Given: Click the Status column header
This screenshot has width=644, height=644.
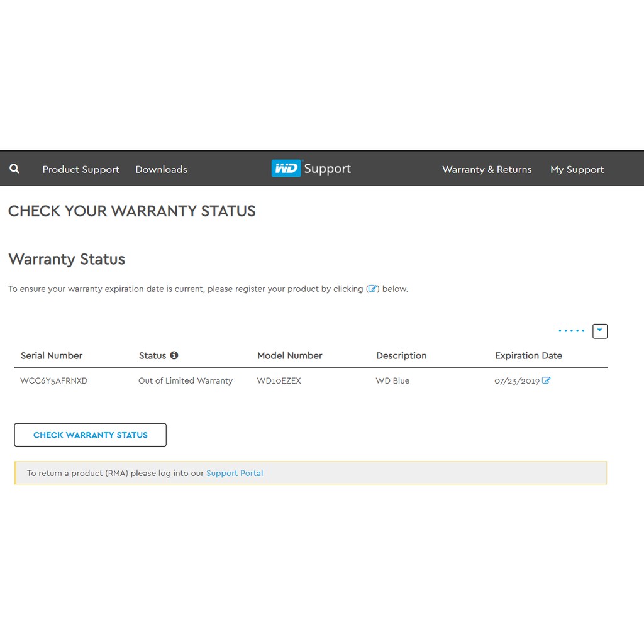Looking at the screenshot, I should [152, 355].
